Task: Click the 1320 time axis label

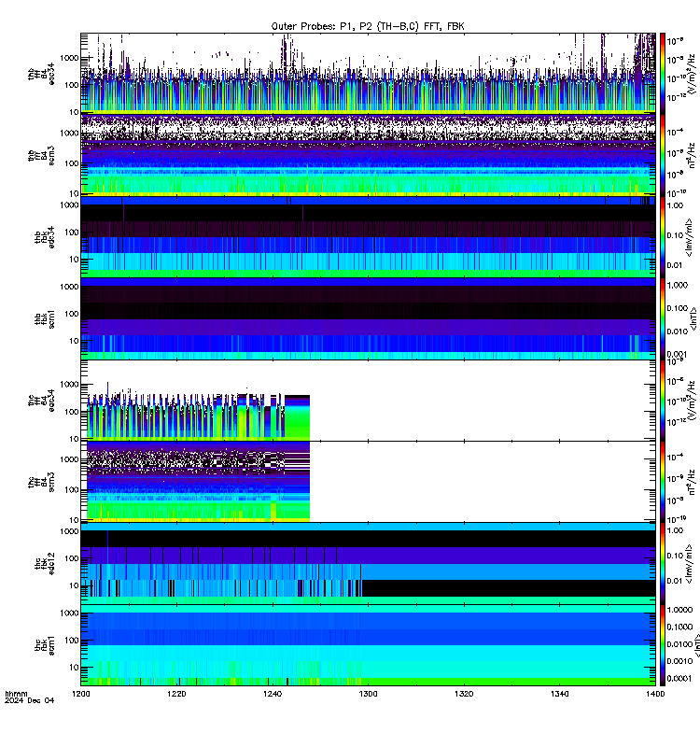Action: pyautogui.click(x=463, y=694)
